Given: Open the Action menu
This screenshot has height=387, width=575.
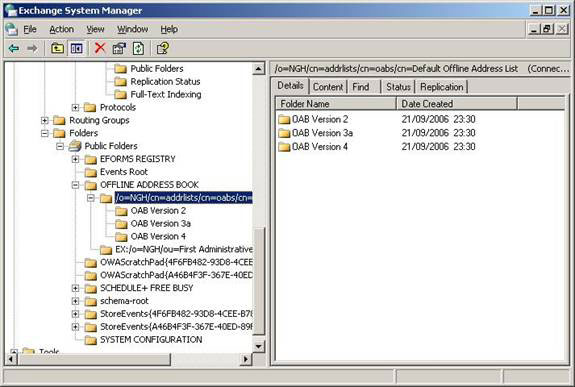Looking at the screenshot, I should (62, 29).
